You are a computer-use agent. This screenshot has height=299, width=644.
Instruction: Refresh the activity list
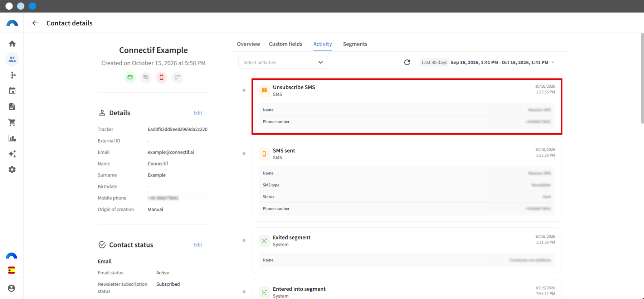(x=407, y=62)
